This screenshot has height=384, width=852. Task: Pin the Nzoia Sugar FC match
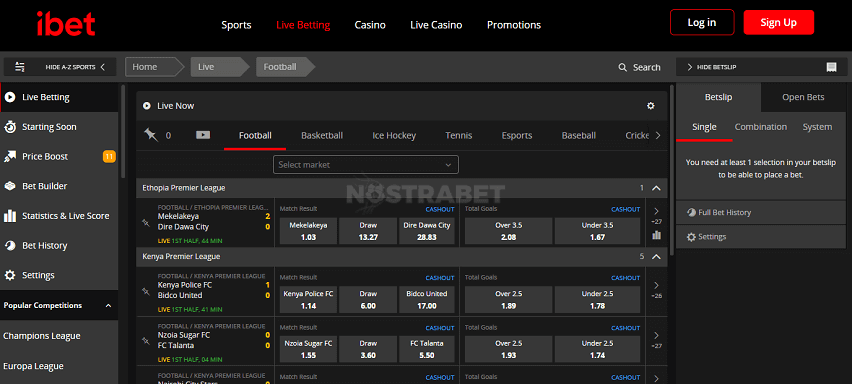tap(145, 341)
